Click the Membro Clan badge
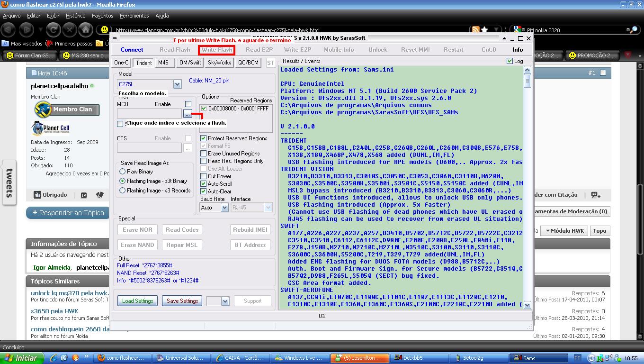Image resolution: width=644 pixels, height=364 pixels. (x=67, y=109)
